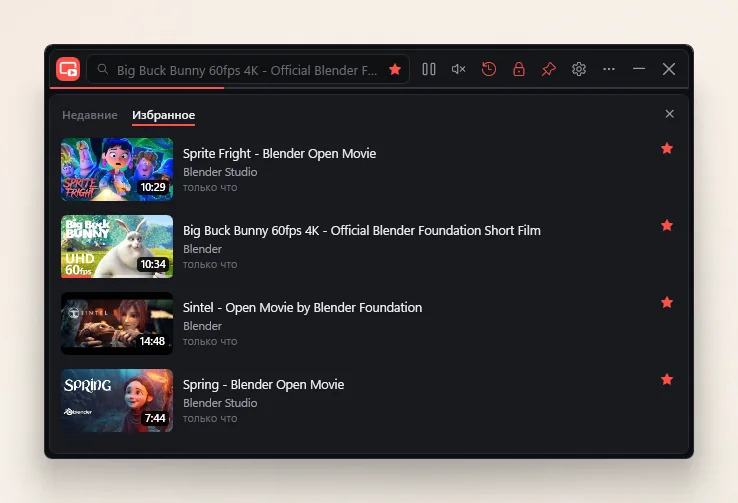Click 10:29 duration badge on Sprite Fright
This screenshot has height=503, width=738.
(x=153, y=187)
